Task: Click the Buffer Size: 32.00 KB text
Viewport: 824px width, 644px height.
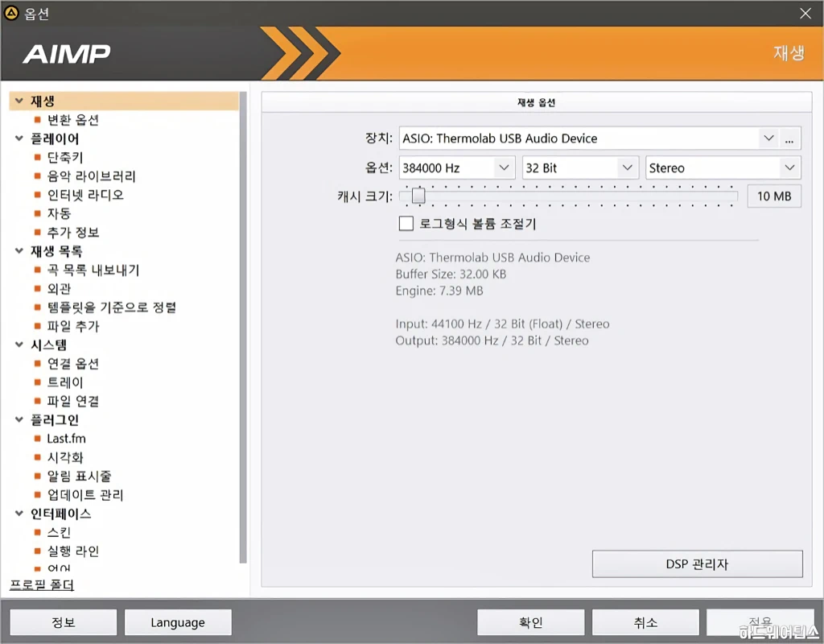Action: point(451,274)
